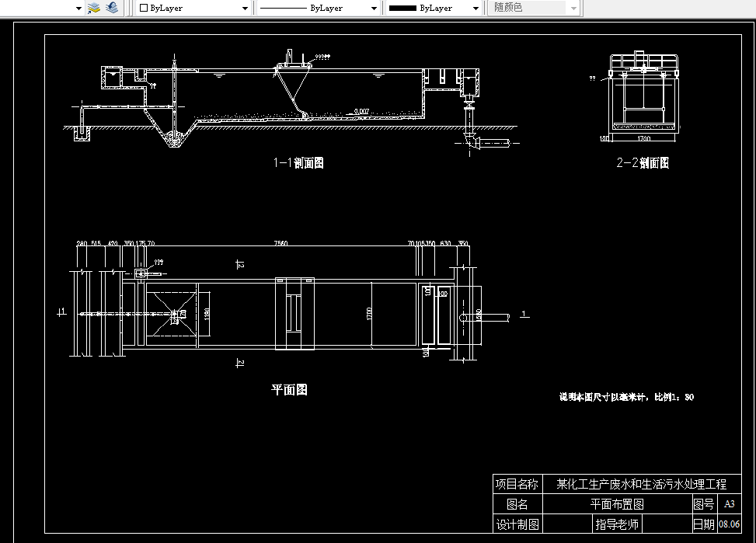Click the layer previous icon
756x543 pixels.
[112, 8]
